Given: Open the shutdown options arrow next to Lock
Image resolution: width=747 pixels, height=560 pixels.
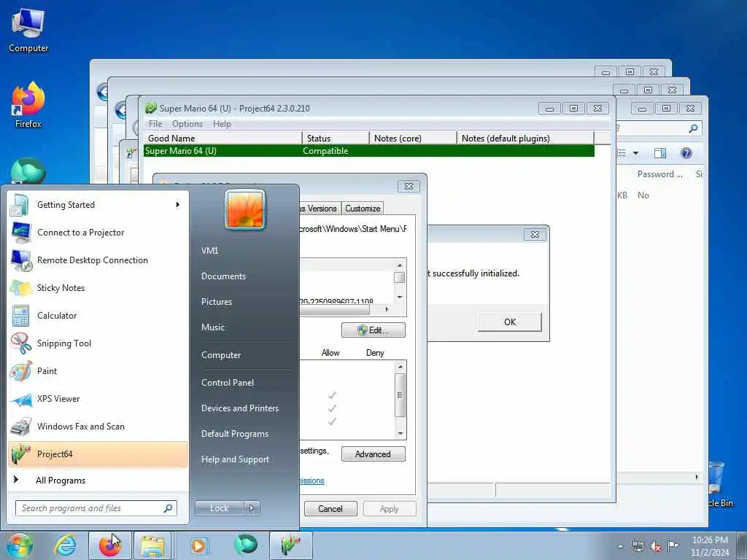Looking at the screenshot, I should tap(252, 508).
